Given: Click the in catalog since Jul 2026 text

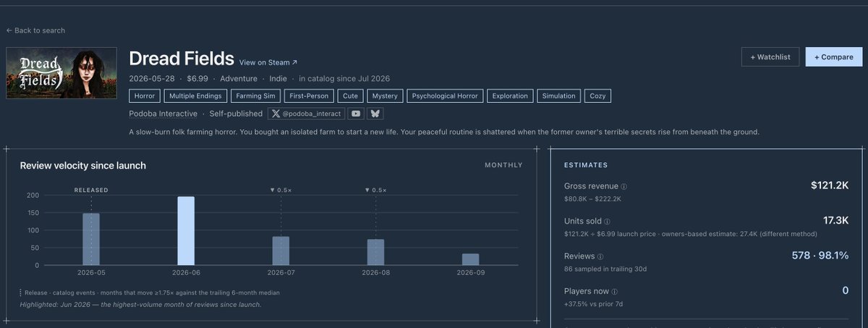Looking at the screenshot, I should (344, 78).
